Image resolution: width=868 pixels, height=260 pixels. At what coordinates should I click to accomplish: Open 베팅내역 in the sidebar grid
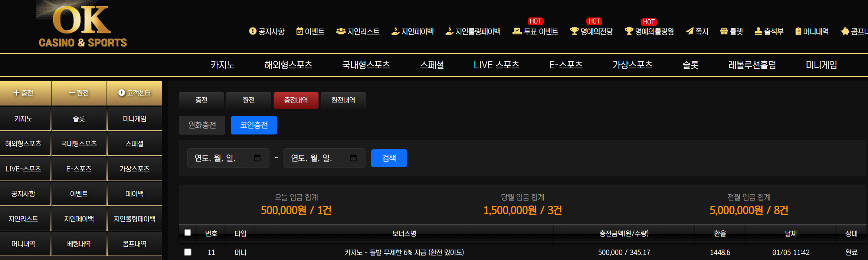click(79, 244)
